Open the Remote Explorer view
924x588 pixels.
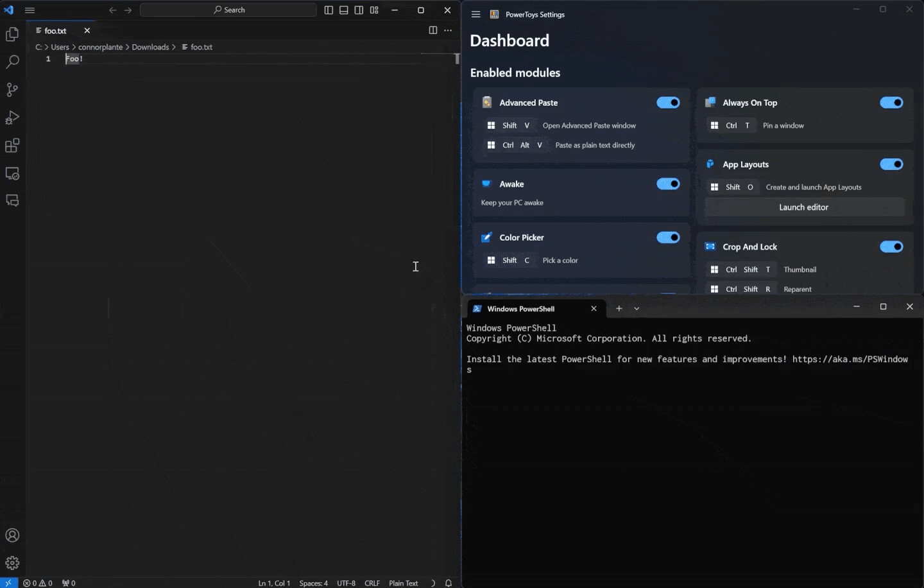pyautogui.click(x=12, y=173)
